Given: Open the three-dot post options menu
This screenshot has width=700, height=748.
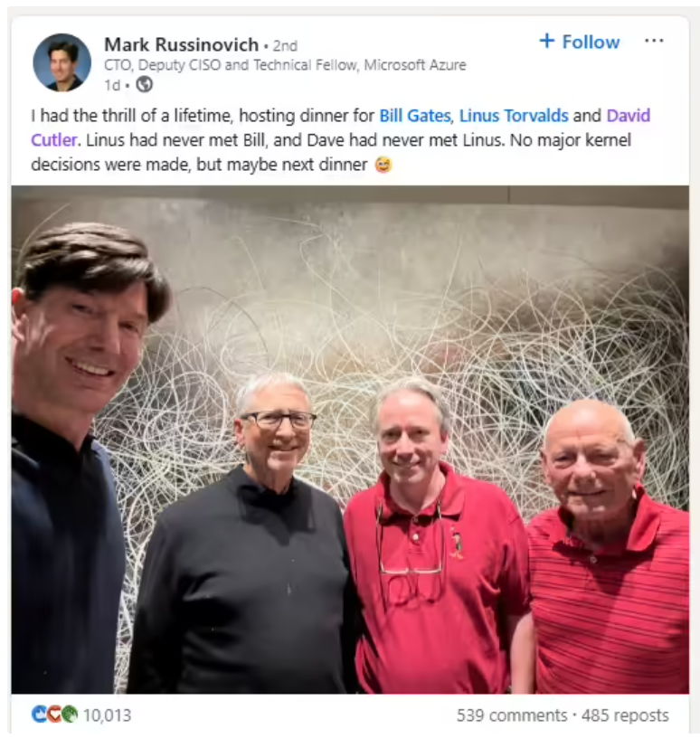Looking at the screenshot, I should point(654,41).
